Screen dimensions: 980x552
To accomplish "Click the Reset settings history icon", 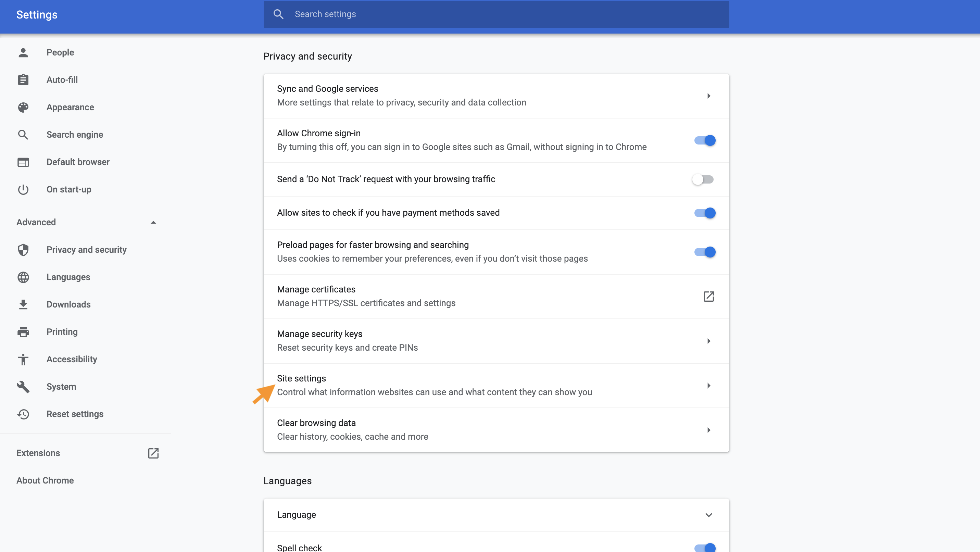I will tap(23, 414).
